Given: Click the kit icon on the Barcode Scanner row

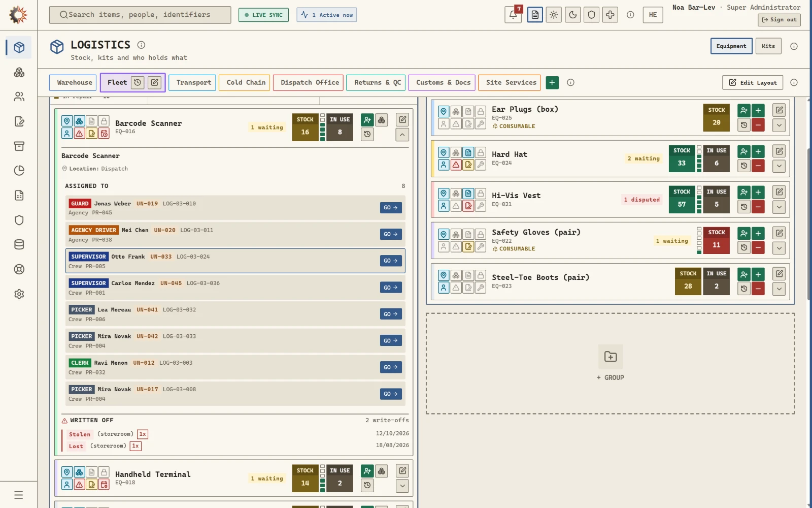Looking at the screenshot, I should pyautogui.click(x=382, y=120).
